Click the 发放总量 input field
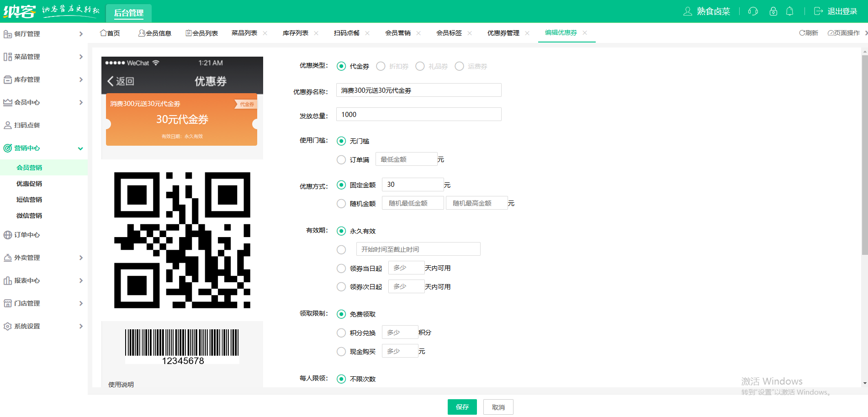Screen dimensions: 868x417 (419, 114)
